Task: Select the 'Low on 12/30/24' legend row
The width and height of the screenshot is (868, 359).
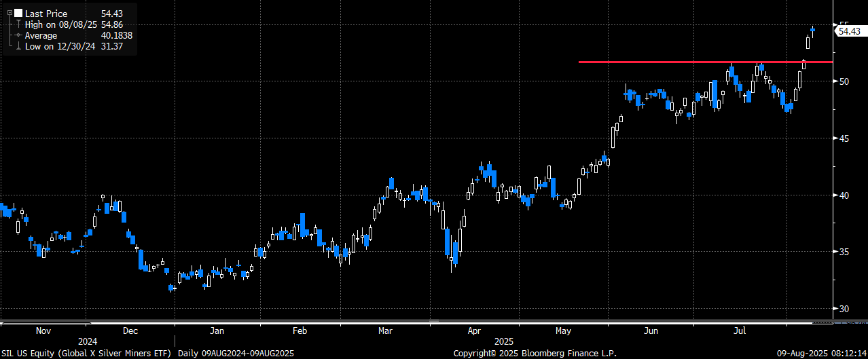Action: (x=73, y=46)
